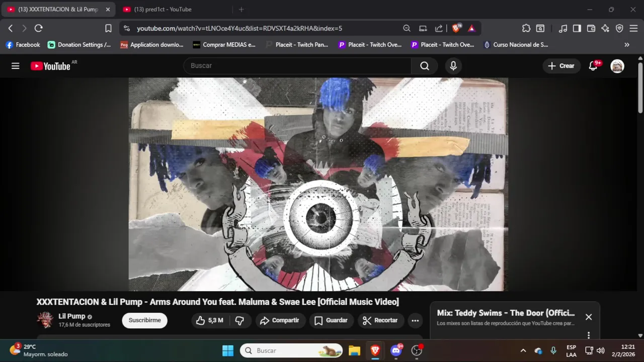
Task: Save video with the Guardar button
Action: (x=331, y=320)
